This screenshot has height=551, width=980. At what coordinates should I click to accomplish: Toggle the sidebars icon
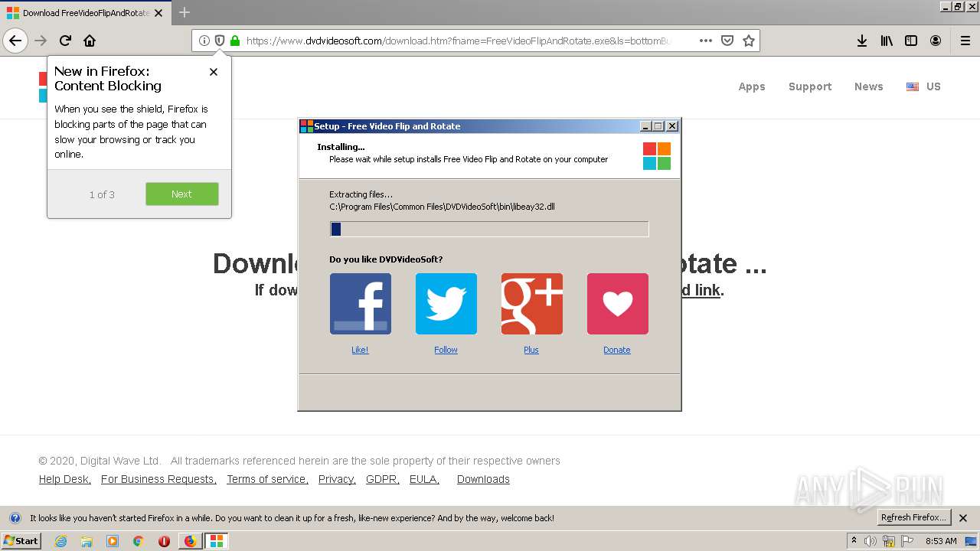(911, 41)
